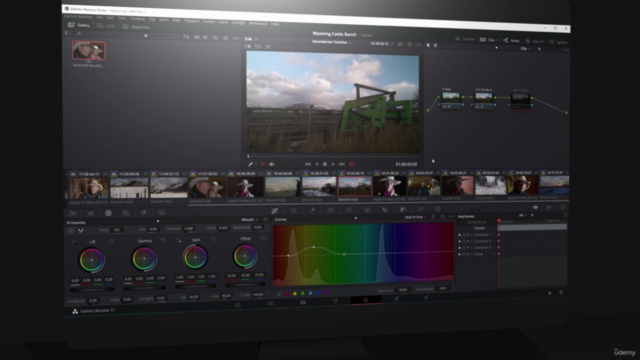Open the Color menu

(223, 22)
